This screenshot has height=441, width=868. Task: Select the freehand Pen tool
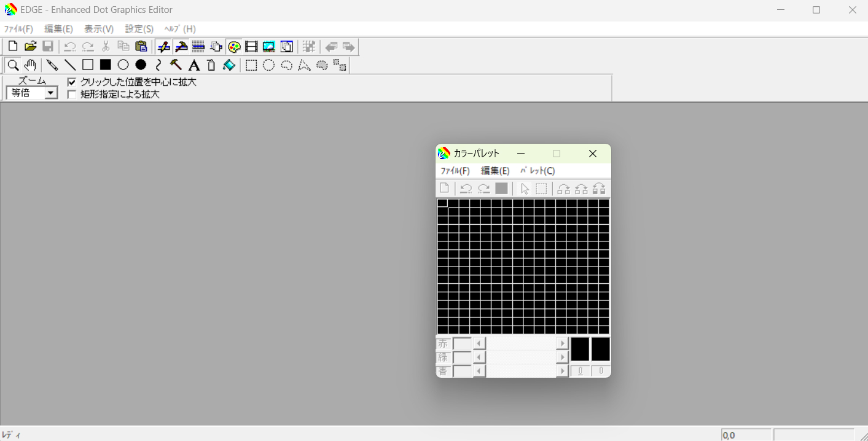coord(52,65)
